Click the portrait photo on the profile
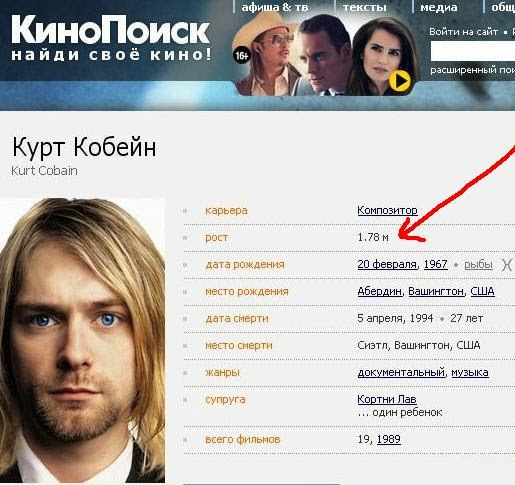The height and width of the screenshot is (485, 515). click(82, 340)
